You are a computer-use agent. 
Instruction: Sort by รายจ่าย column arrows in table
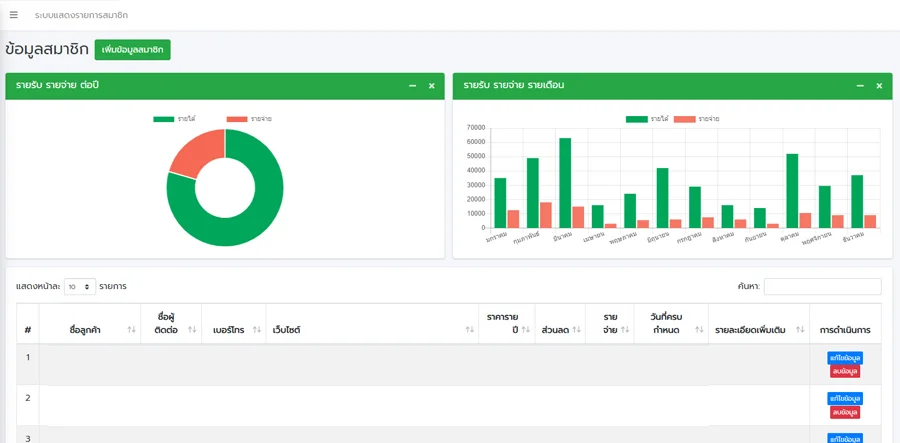tap(625, 329)
